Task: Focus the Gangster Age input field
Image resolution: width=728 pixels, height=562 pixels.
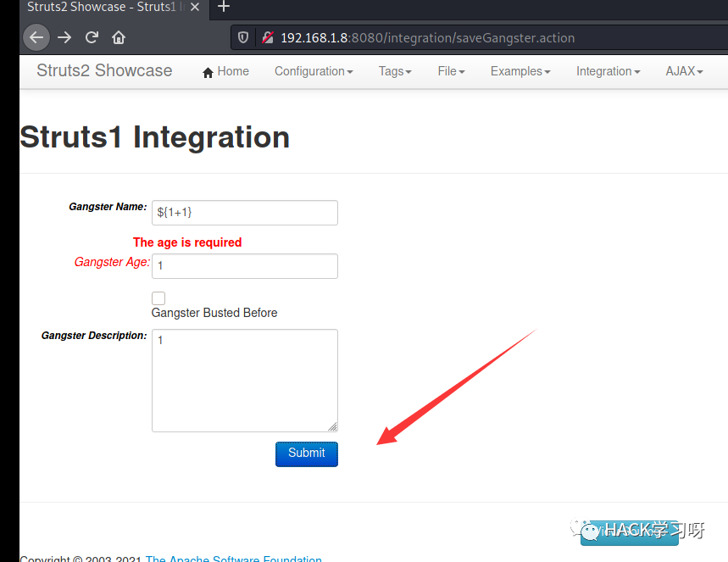Action: pos(245,266)
